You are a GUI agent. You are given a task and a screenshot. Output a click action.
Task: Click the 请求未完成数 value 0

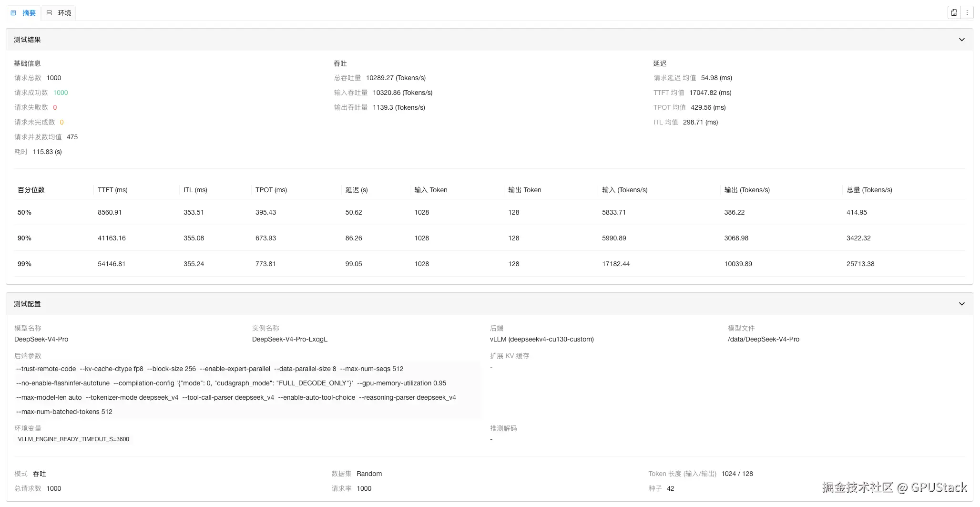pyautogui.click(x=61, y=122)
